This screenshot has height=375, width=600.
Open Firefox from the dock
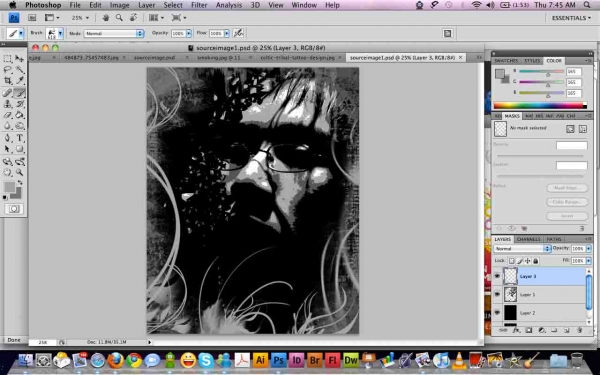point(116,360)
